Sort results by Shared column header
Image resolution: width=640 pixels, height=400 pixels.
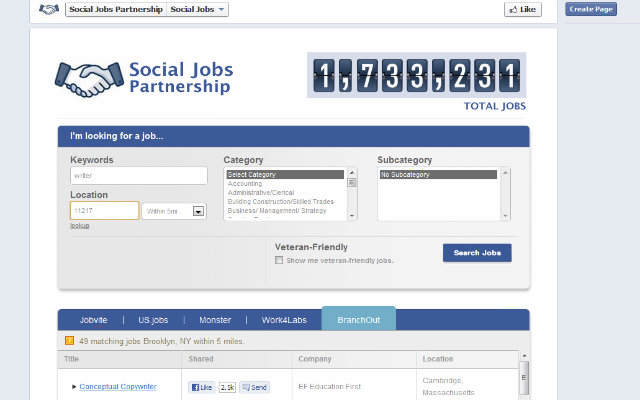click(x=201, y=359)
